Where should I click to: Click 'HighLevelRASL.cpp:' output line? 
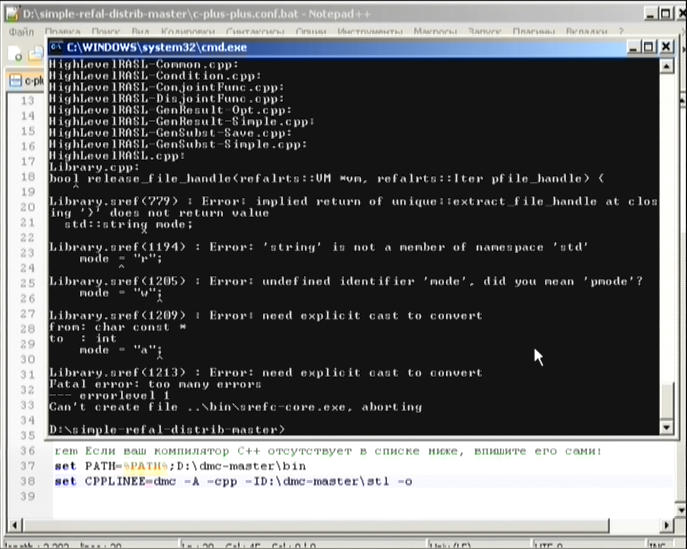point(117,156)
